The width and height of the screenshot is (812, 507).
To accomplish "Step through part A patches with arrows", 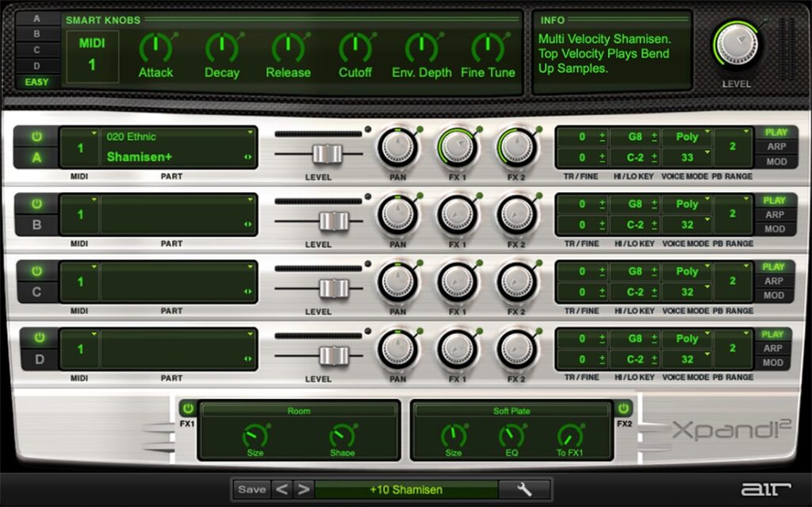I will coord(247,157).
